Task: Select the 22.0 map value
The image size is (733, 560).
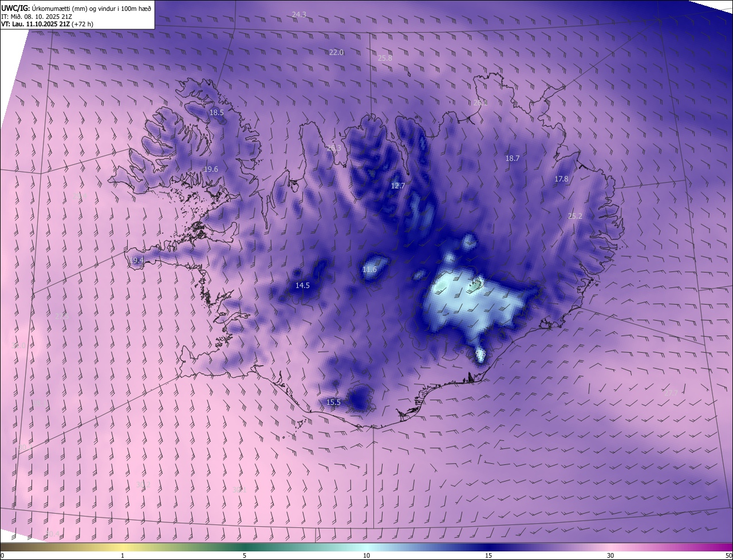Action: 336,52
